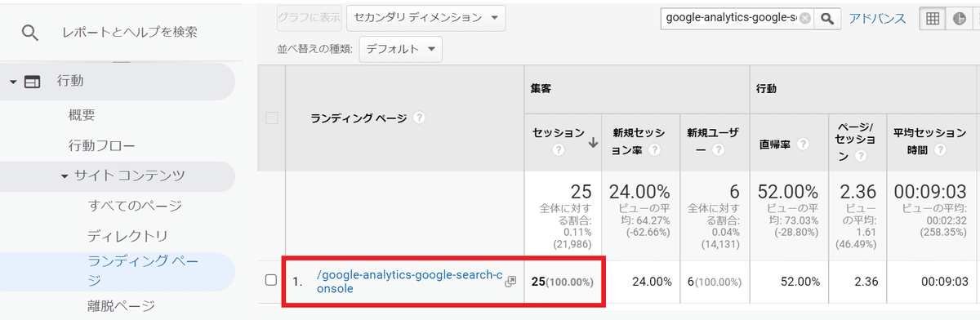Open landing page in new window icon
Viewport: 980px width, 320px height.
click(510, 281)
